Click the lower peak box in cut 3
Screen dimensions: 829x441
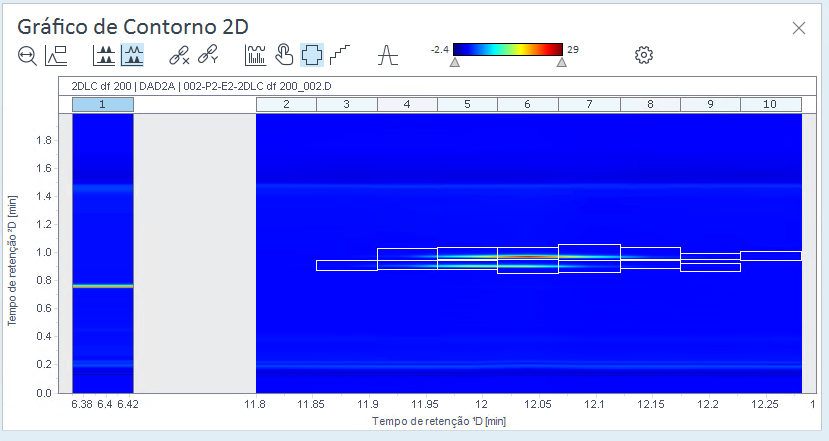tap(347, 265)
